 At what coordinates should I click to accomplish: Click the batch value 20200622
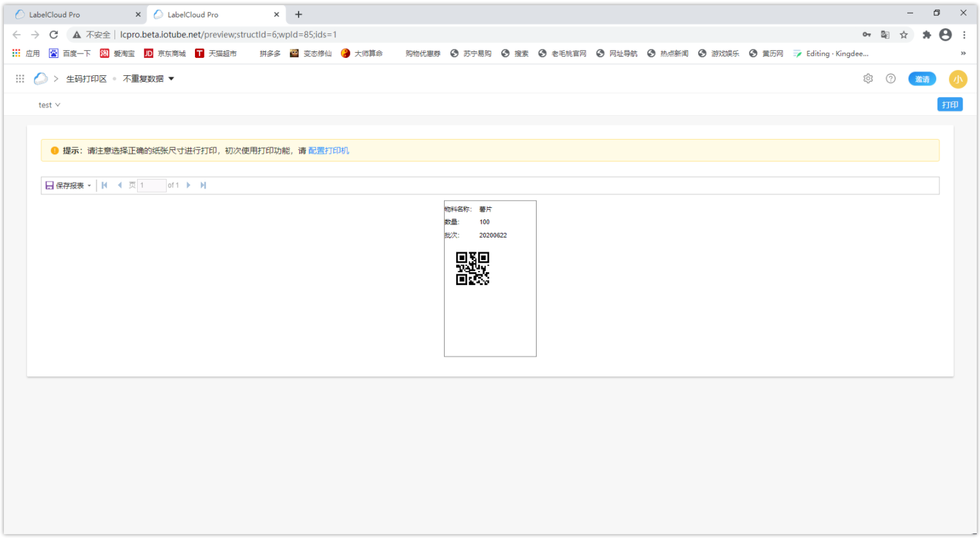click(493, 236)
